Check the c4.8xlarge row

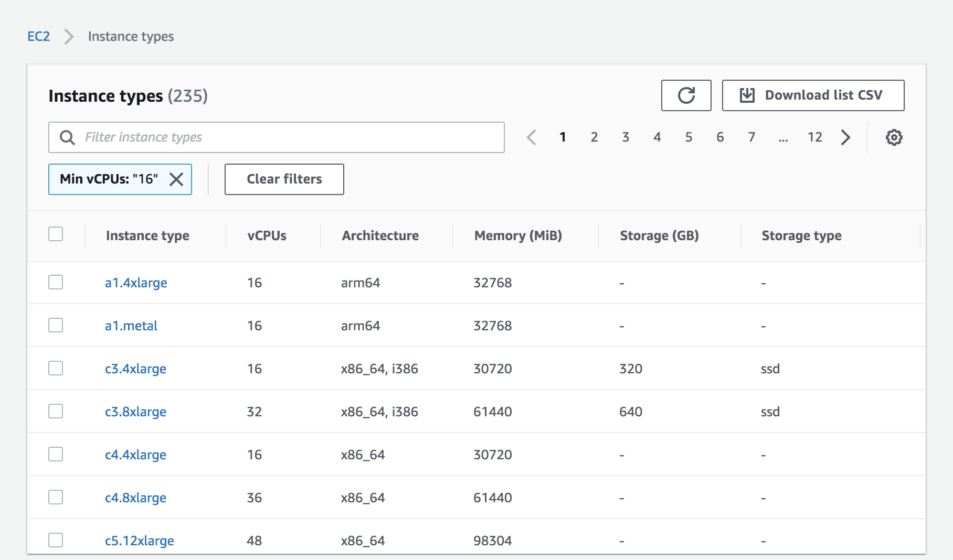(56, 497)
